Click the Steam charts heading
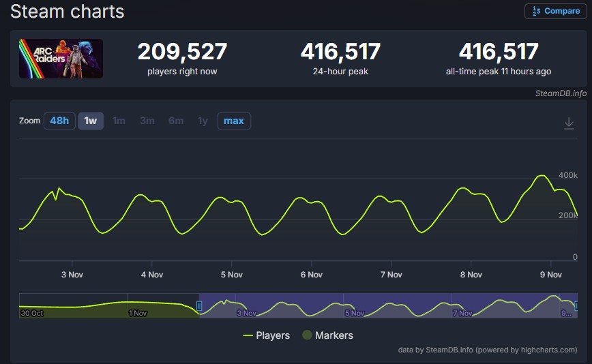 [68, 12]
